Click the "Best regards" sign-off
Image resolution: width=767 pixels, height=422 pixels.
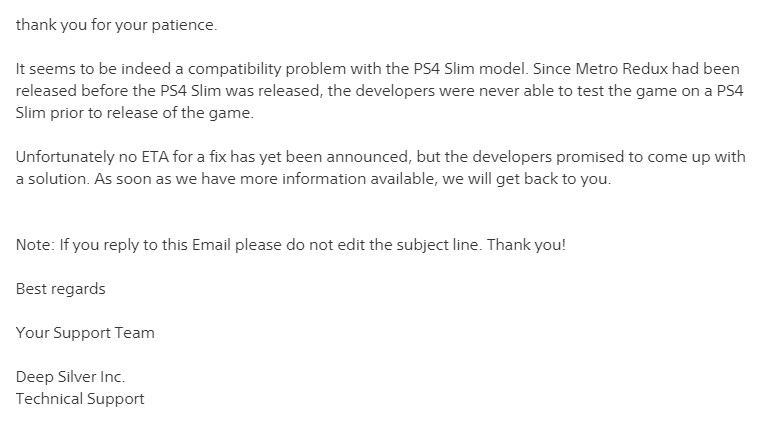pyautogui.click(x=60, y=289)
